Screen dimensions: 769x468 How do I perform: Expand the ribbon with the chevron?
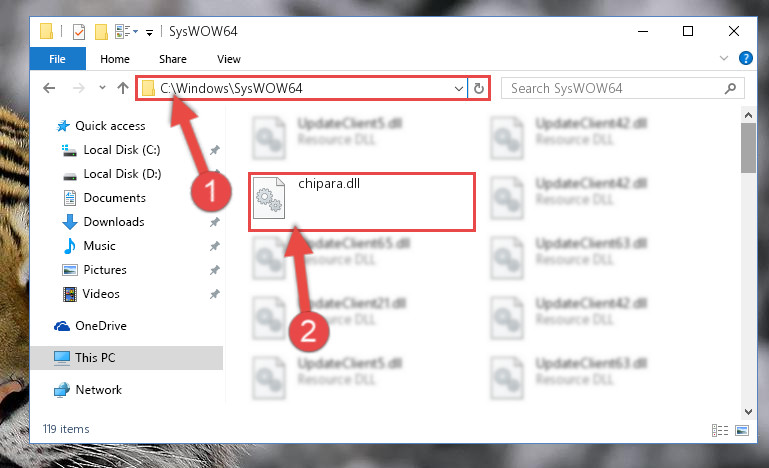[723, 58]
